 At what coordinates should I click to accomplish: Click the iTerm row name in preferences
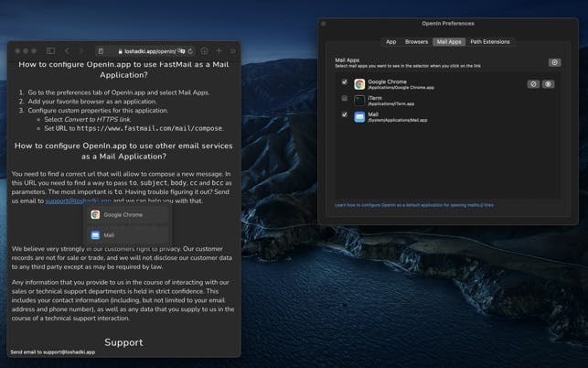click(x=375, y=98)
